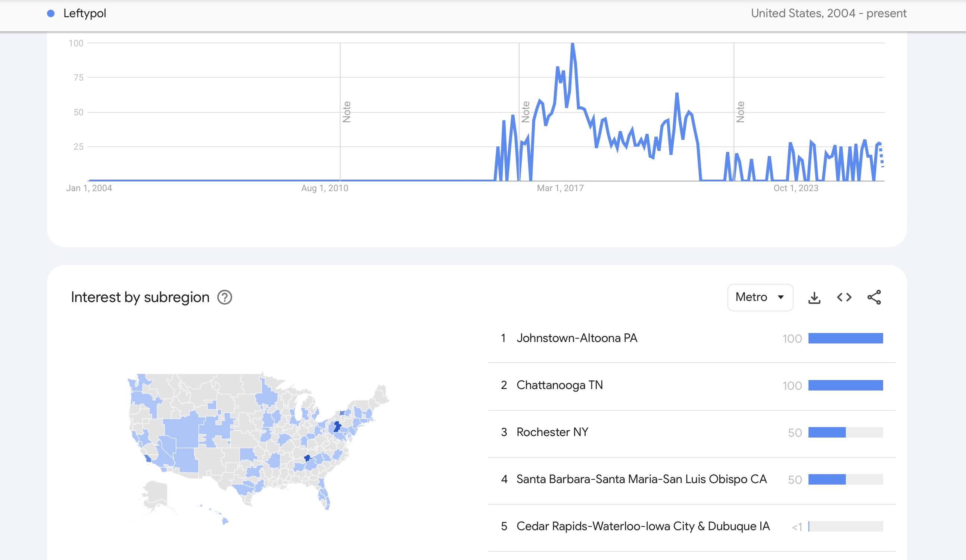Click the Rochester NY interest bar
Image resolution: width=966 pixels, height=560 pixels.
pyautogui.click(x=827, y=432)
